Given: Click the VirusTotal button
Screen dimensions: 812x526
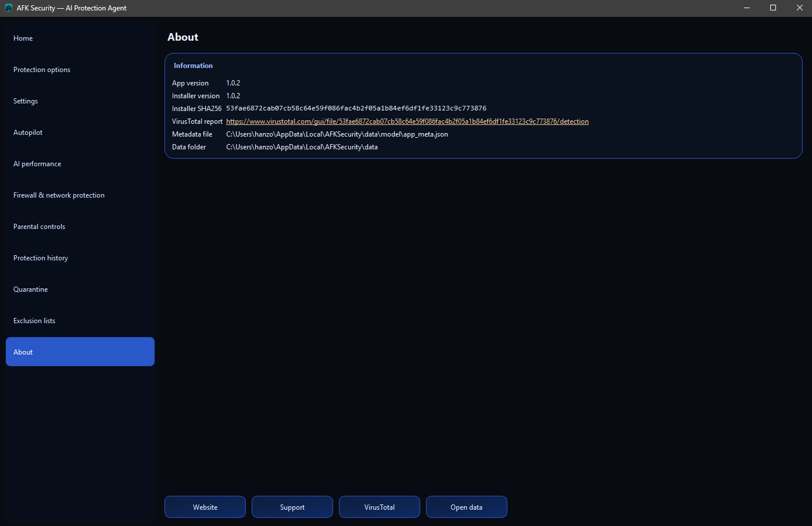Looking at the screenshot, I should (379, 507).
